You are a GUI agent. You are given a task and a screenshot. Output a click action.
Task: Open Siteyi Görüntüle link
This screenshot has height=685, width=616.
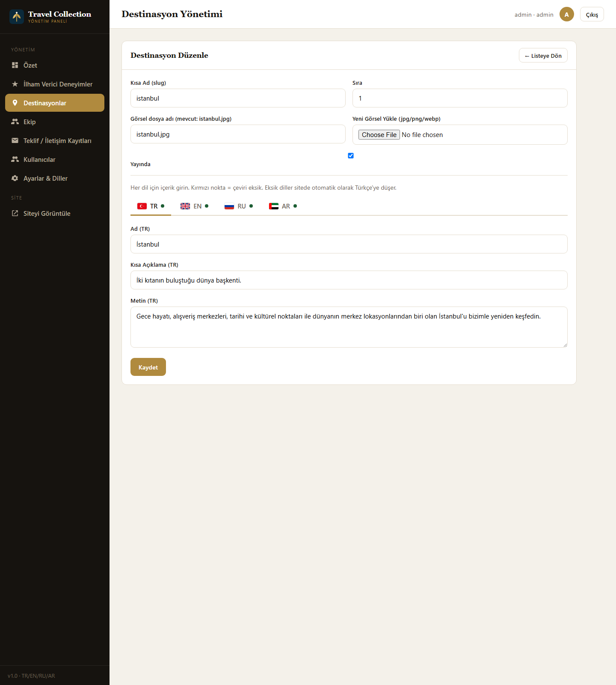pos(55,213)
